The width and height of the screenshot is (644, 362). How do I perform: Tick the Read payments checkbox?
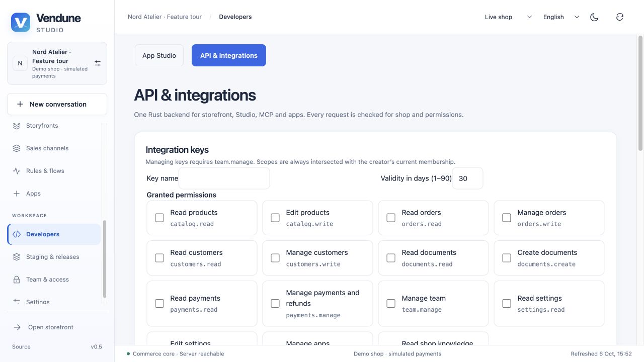159,304
